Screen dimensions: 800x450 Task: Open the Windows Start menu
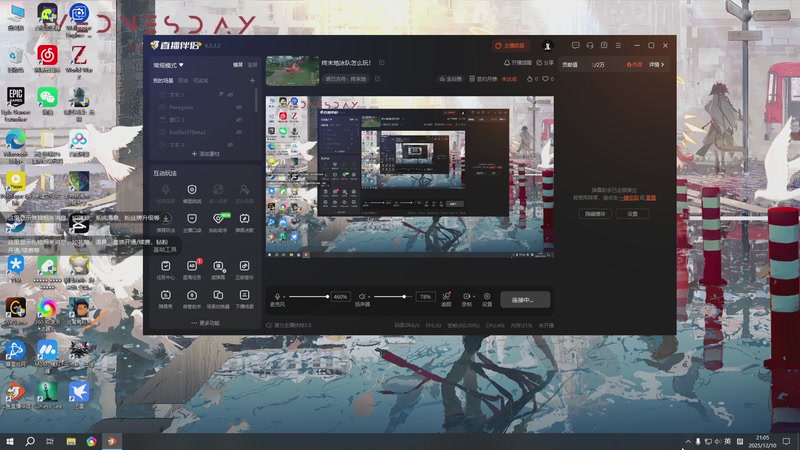coord(10,441)
